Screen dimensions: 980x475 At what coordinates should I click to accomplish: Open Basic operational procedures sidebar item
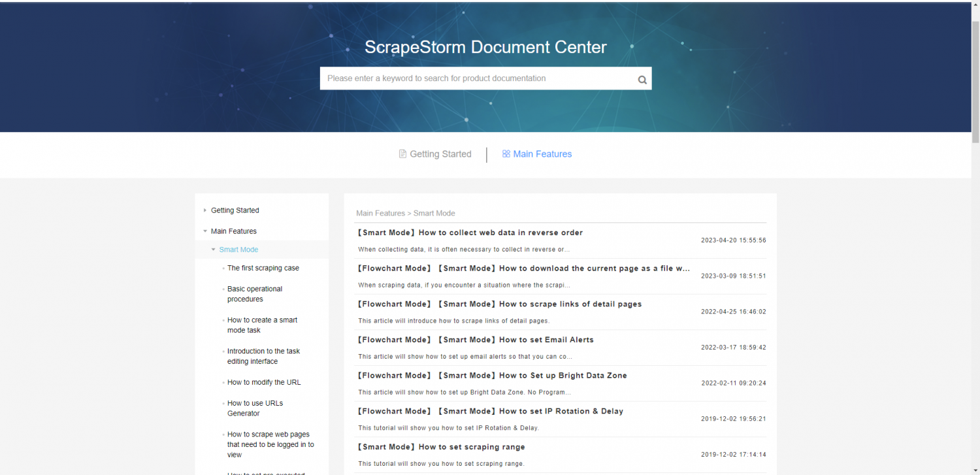pyautogui.click(x=255, y=294)
